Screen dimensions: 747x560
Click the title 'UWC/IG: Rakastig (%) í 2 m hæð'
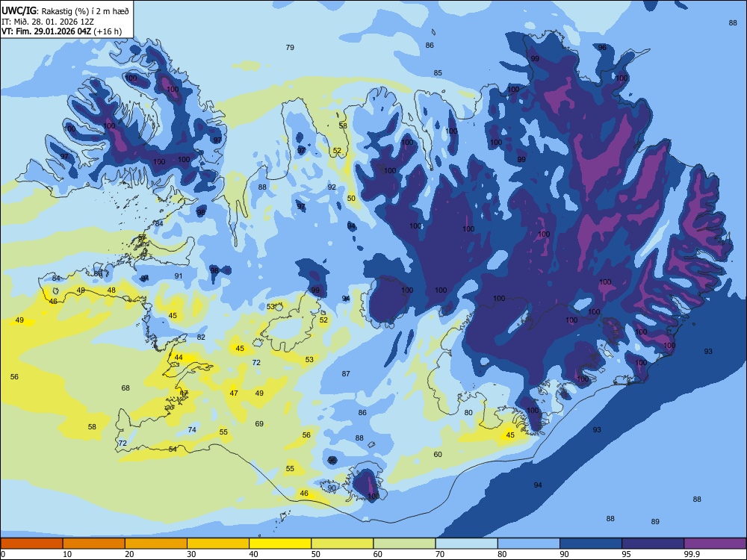(65, 11)
